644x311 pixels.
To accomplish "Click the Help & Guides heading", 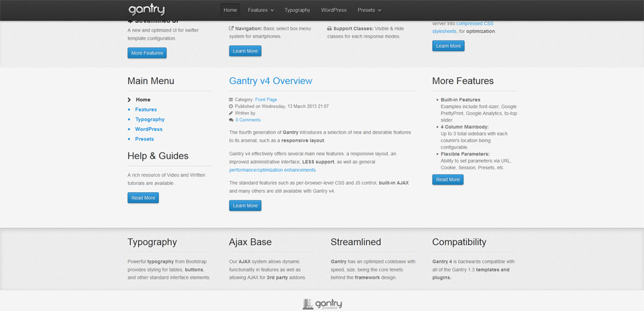I will point(158,156).
